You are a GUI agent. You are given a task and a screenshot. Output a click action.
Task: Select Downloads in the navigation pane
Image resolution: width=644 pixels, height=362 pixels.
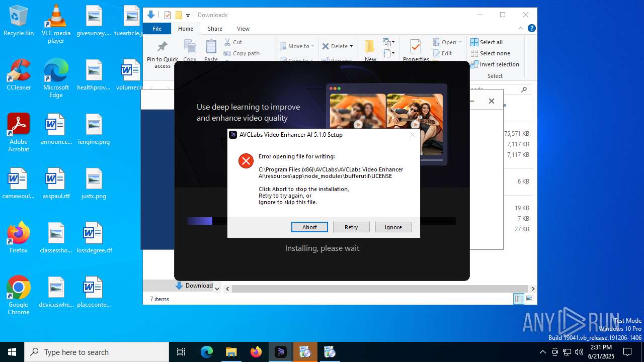pos(194,286)
